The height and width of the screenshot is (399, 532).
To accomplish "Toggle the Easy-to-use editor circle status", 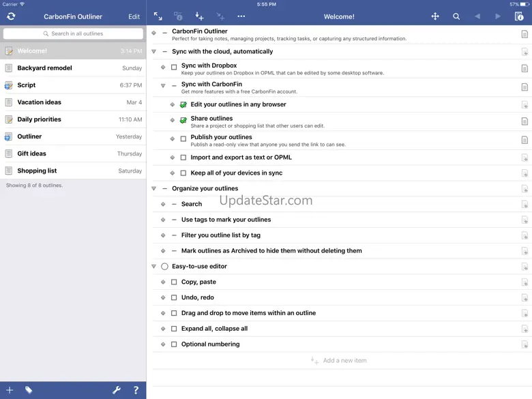I will click(164, 266).
